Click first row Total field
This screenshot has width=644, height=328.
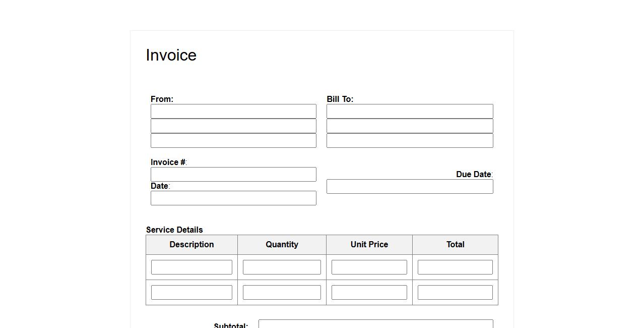pos(455,267)
